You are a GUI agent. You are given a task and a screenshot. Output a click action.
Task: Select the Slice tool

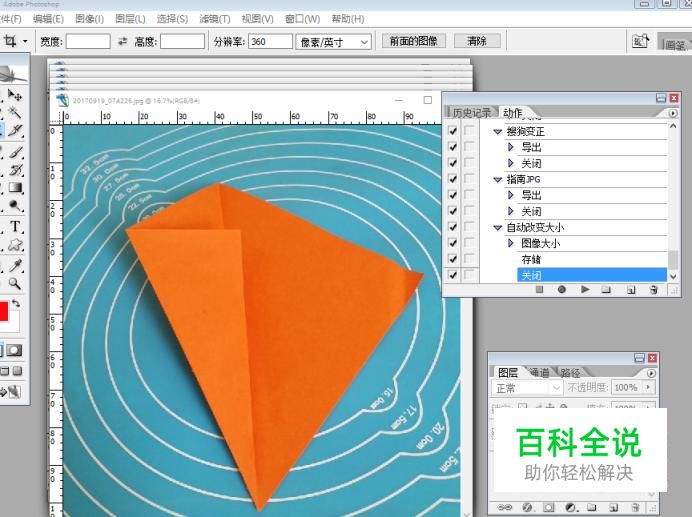[x=15, y=131]
